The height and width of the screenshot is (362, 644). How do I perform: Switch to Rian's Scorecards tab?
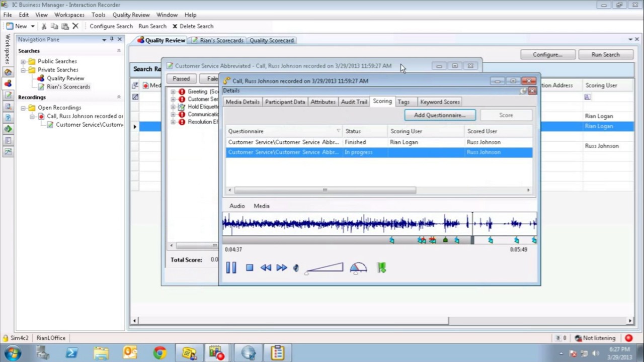[x=217, y=40]
